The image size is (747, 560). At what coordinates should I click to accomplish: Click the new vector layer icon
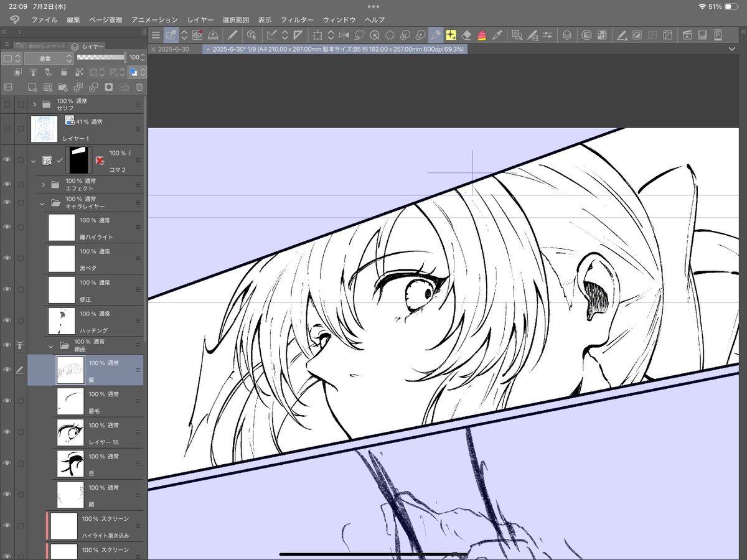pos(48,87)
